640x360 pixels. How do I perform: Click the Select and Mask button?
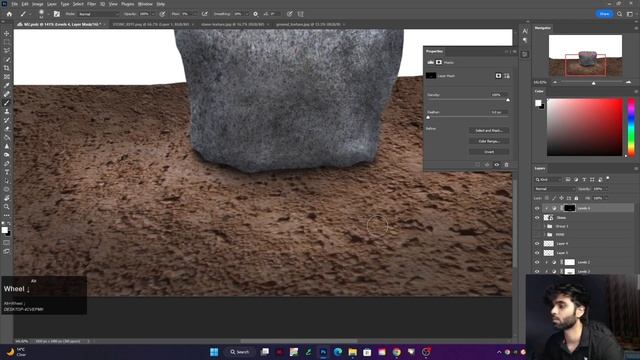pyautogui.click(x=489, y=131)
